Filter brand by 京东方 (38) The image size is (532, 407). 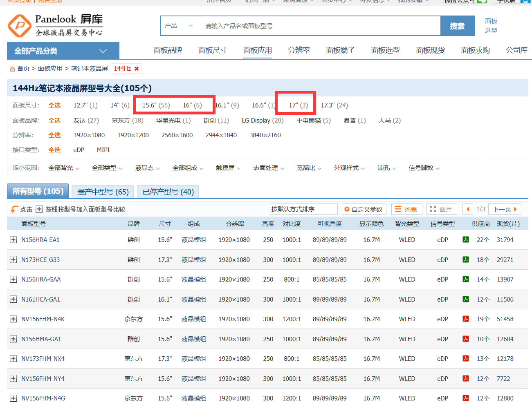pyautogui.click(x=128, y=121)
